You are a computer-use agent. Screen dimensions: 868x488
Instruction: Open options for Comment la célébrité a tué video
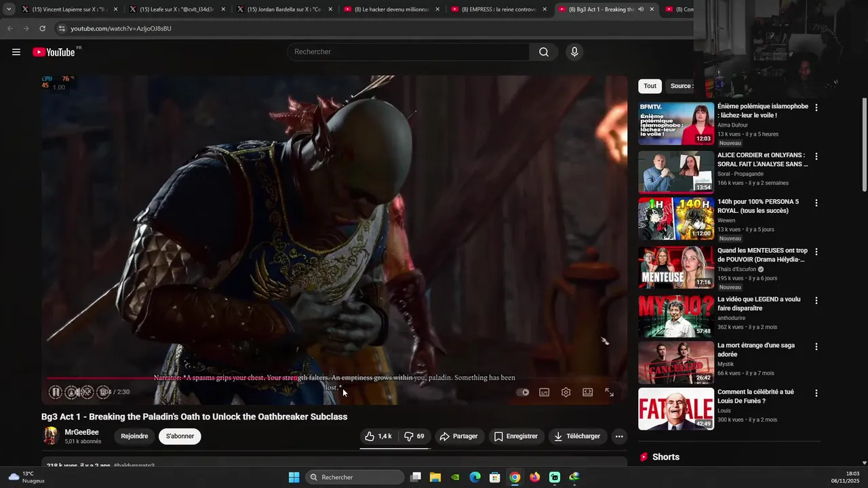tap(816, 394)
